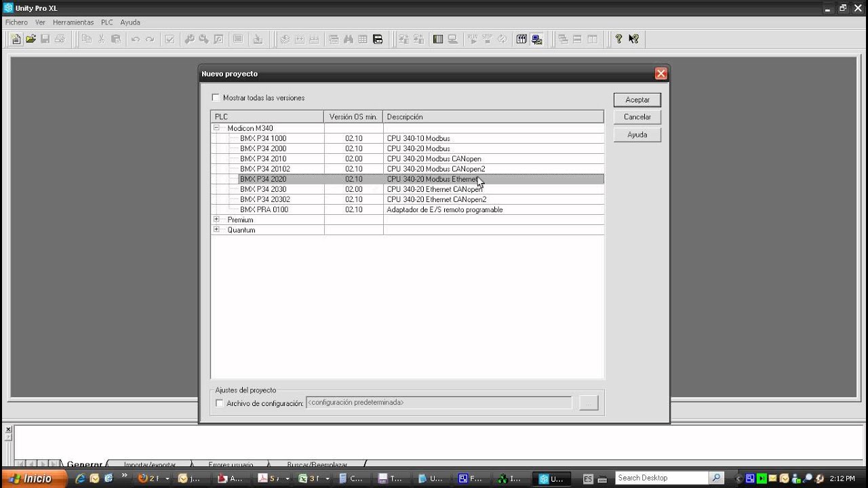Image resolution: width=868 pixels, height=488 pixels.
Task: Click the Save diskette toolbar icon
Action: pyautogui.click(x=45, y=39)
